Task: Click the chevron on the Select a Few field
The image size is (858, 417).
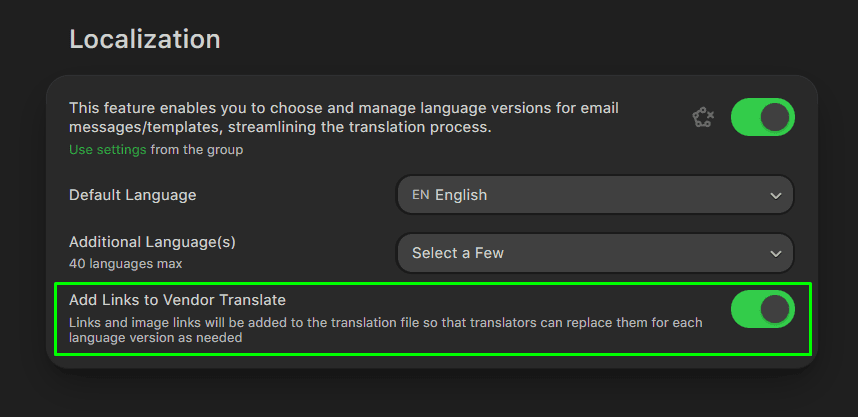Action: click(776, 254)
